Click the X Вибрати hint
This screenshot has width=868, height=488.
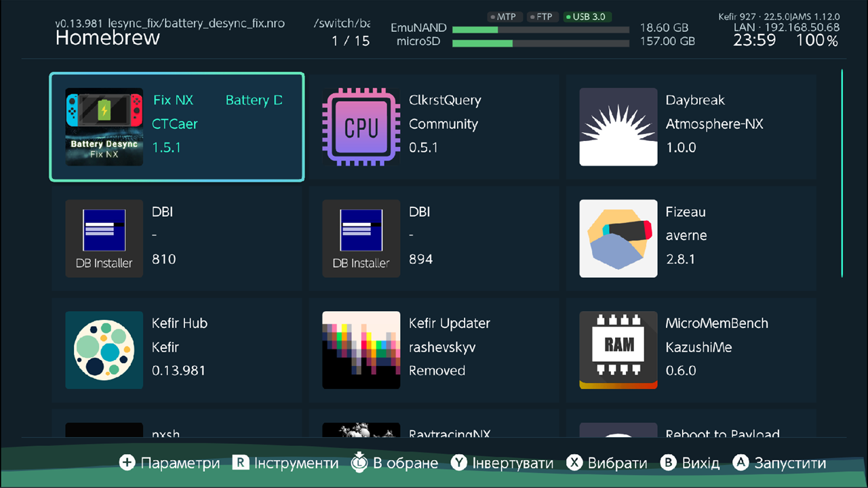tap(607, 463)
